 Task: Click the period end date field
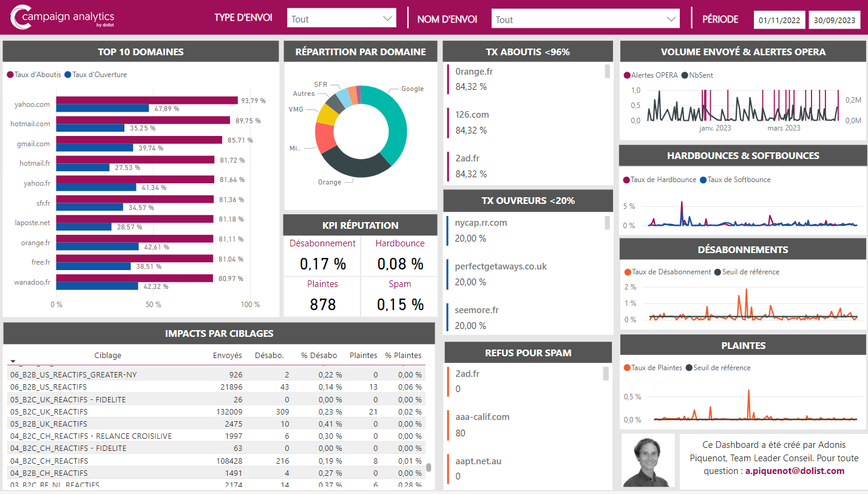(x=835, y=20)
